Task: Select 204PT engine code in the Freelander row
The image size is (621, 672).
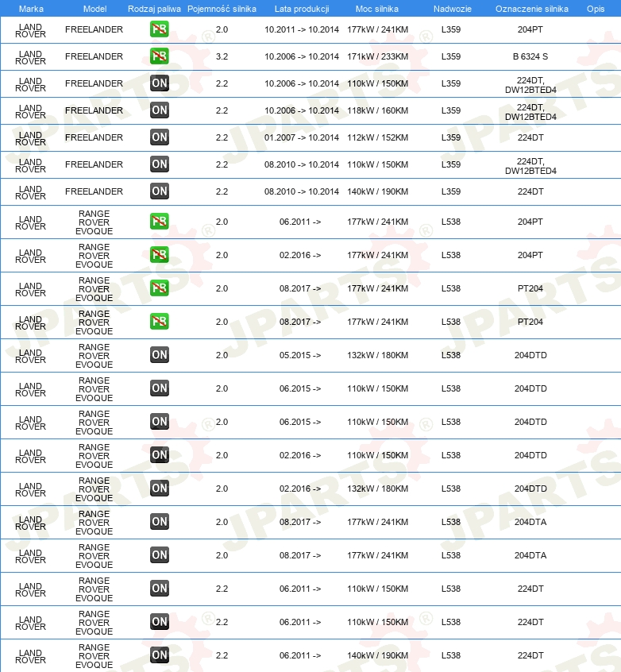Action: (530, 29)
